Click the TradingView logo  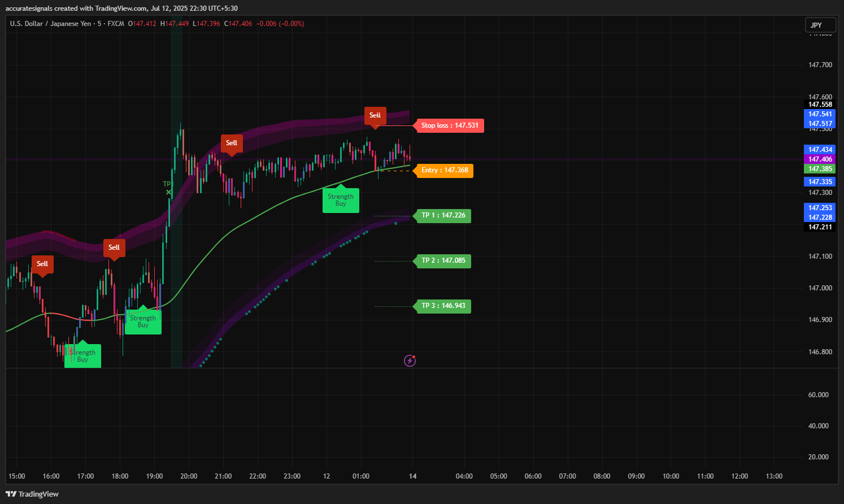pos(32,494)
